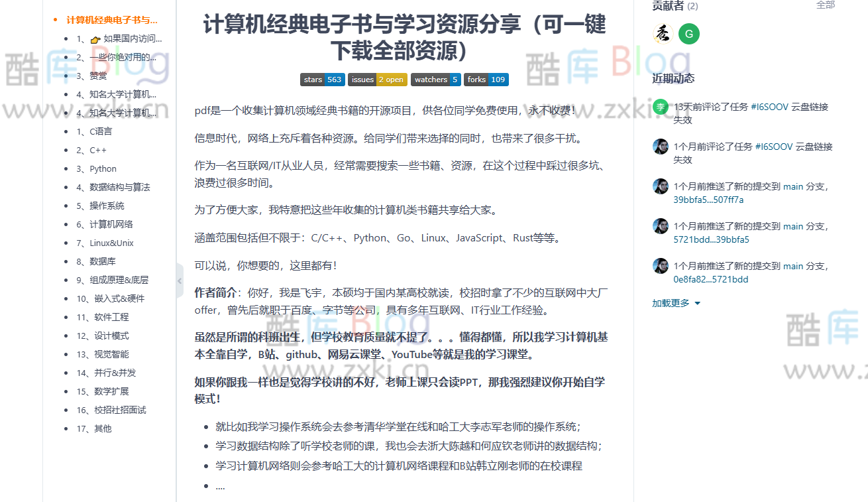Click the "issues 2 open" badge

tap(378, 79)
